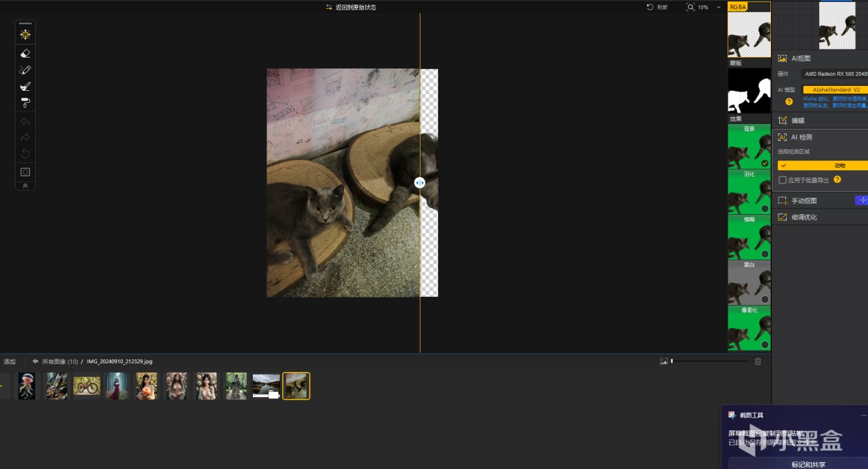Screen dimensions: 868x469
Task: Click 返回到原始状态 at the top
Action: 351,7
